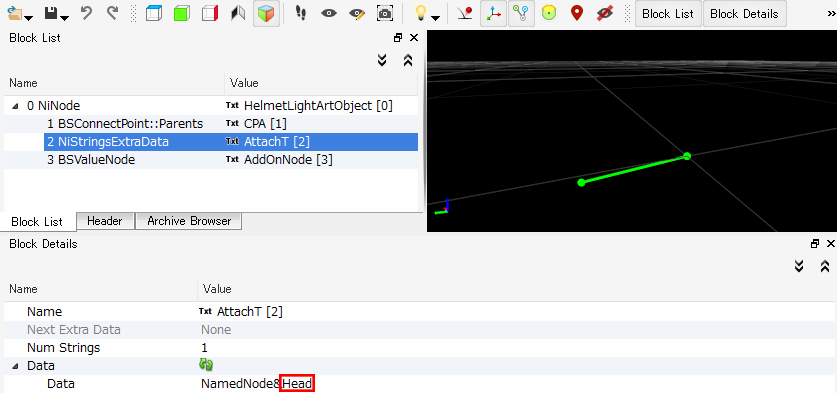This screenshot has height=393, width=837.
Task: Click the Block Details toolbar button
Action: pos(744,14)
